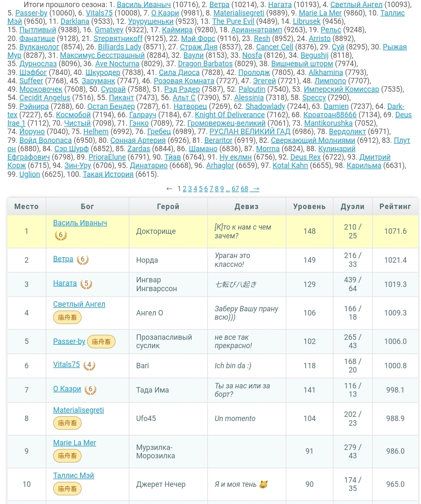Open The Pure Evil link in last season results
This screenshot has height=504, width=421.
[233, 21]
